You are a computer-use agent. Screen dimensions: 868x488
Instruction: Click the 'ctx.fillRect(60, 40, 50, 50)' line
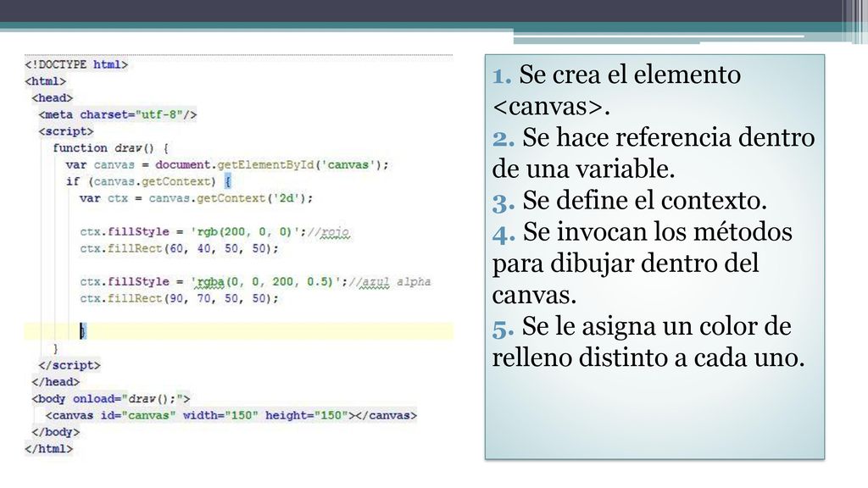pyautogui.click(x=179, y=248)
